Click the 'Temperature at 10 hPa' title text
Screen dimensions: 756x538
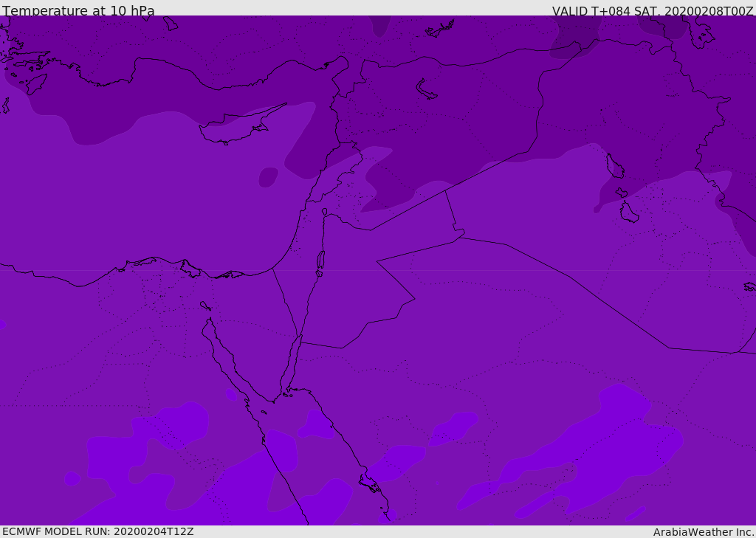78,10
